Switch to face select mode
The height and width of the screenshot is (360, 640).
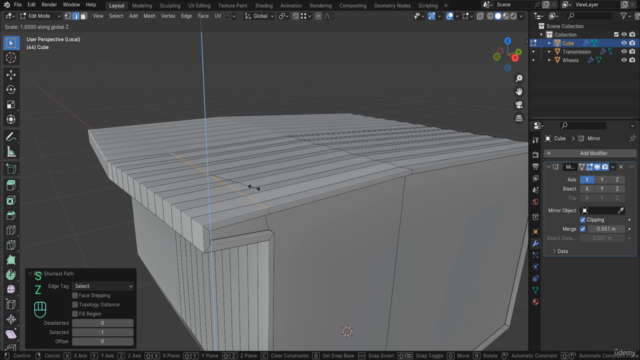(83, 16)
